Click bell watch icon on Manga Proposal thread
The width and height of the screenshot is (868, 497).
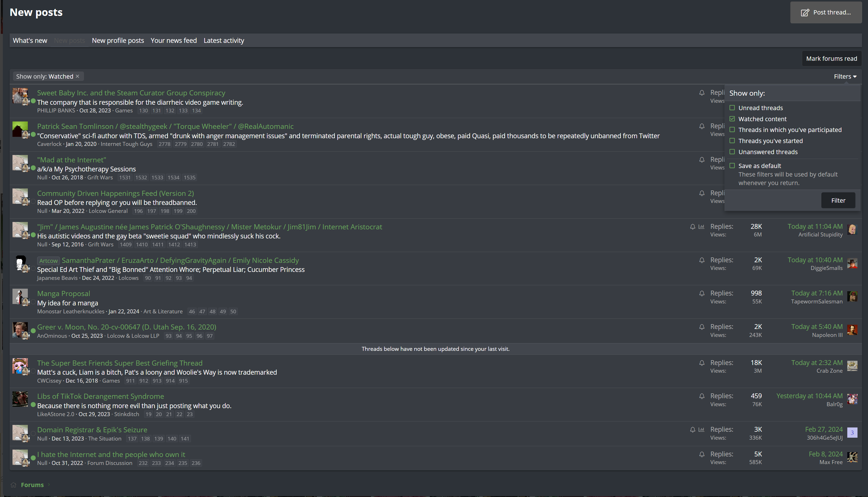(x=701, y=293)
